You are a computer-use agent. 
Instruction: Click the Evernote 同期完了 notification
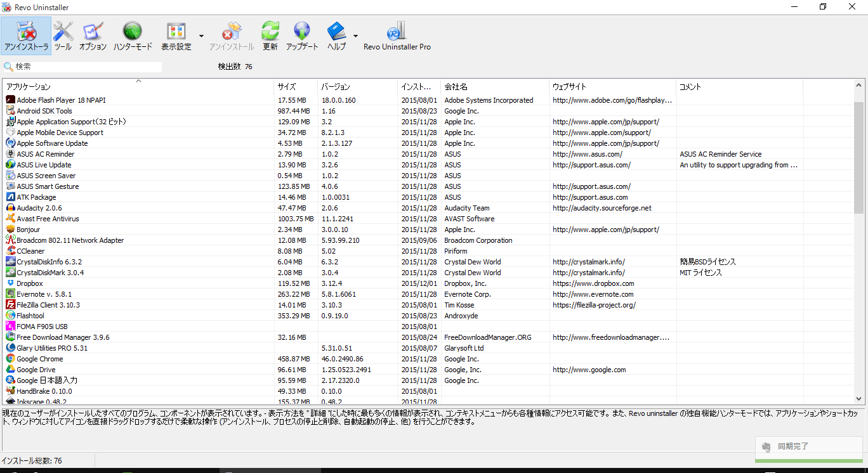809,448
